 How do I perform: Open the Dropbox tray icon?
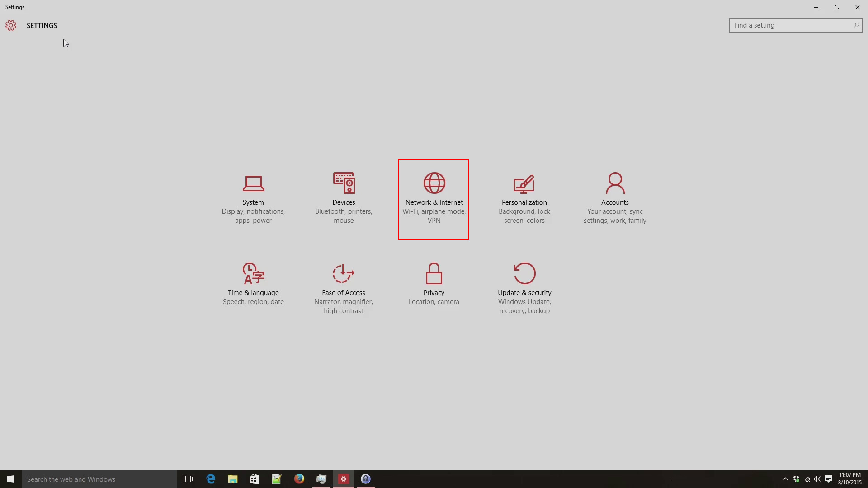point(796,479)
